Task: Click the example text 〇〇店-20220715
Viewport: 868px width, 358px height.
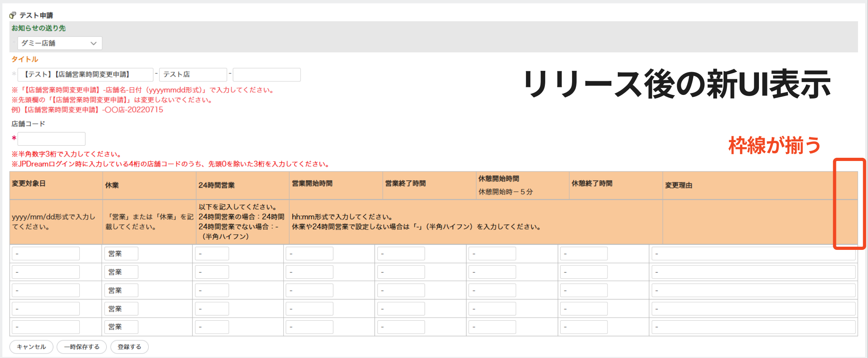Action: [x=134, y=110]
